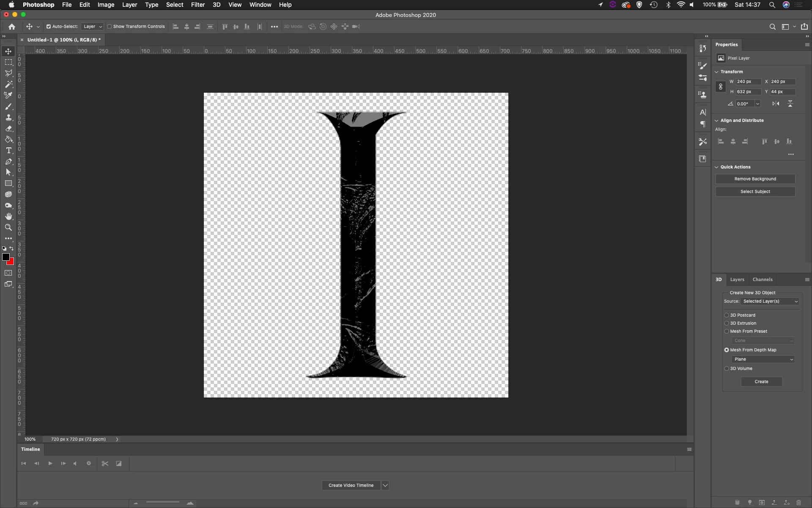Screen dimensions: 812x508
Task: Click the black foreground color swatch
Action: [6, 257]
